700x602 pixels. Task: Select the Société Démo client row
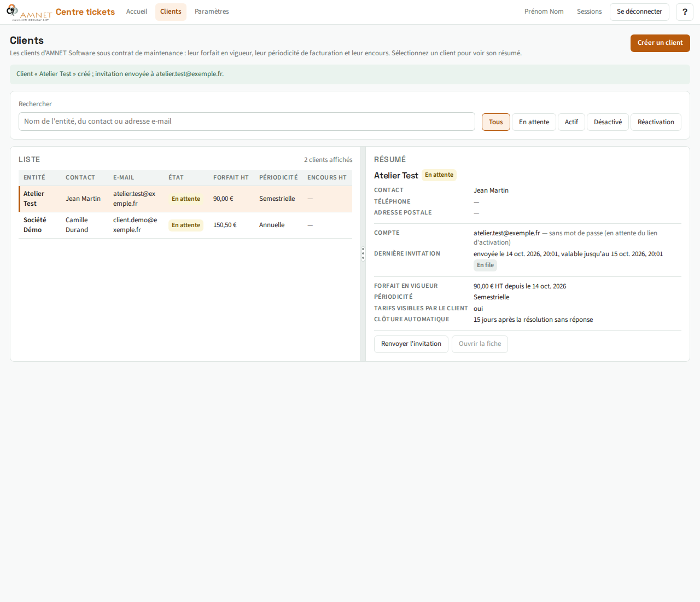point(185,225)
